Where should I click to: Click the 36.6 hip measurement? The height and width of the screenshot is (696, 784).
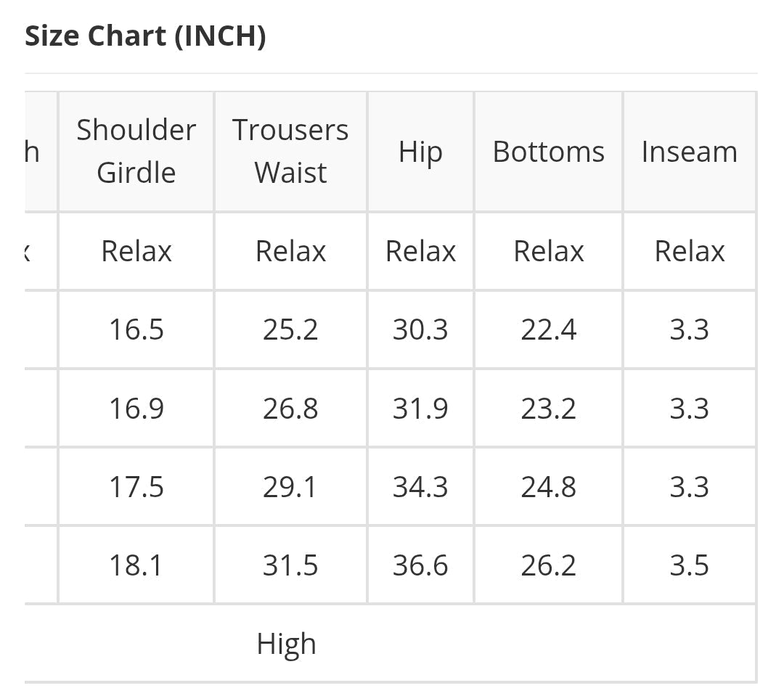tap(420, 565)
